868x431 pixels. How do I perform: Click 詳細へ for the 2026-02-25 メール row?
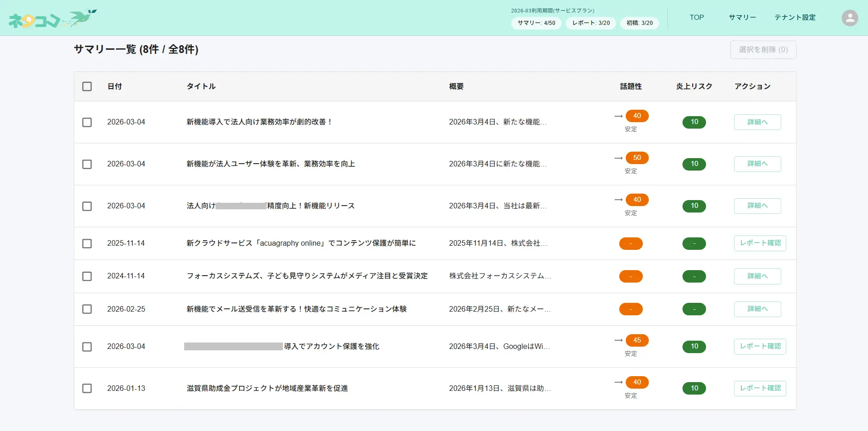[x=757, y=309]
